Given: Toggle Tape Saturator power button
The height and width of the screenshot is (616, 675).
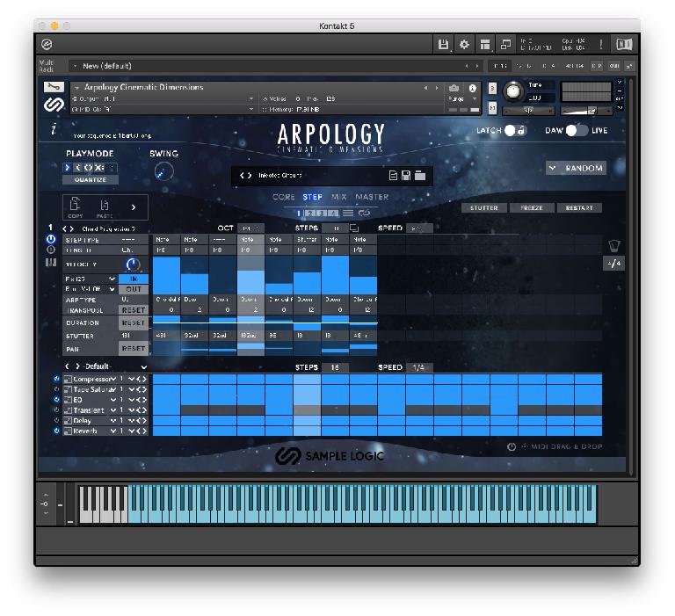Looking at the screenshot, I should pyautogui.click(x=56, y=389).
